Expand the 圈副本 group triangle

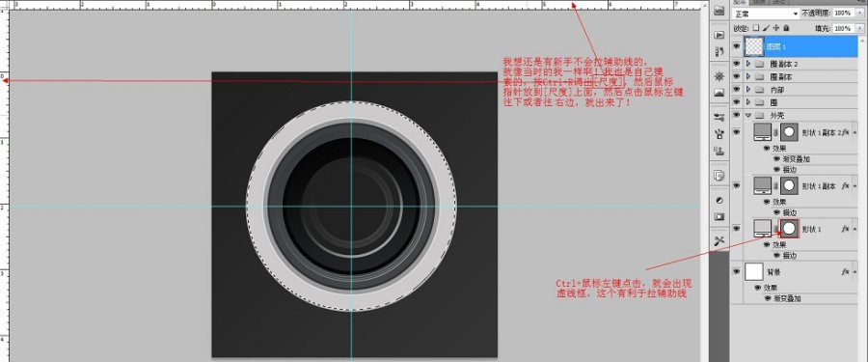click(748, 77)
